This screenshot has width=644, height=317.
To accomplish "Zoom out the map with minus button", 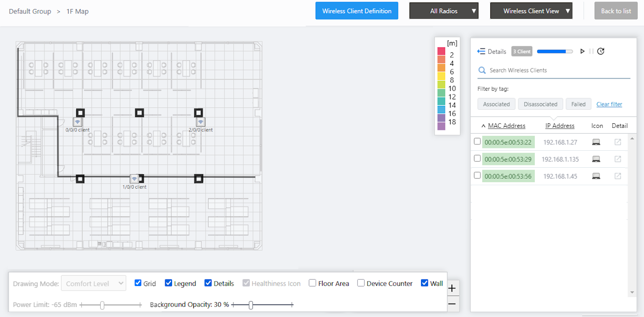I will pyautogui.click(x=452, y=304).
